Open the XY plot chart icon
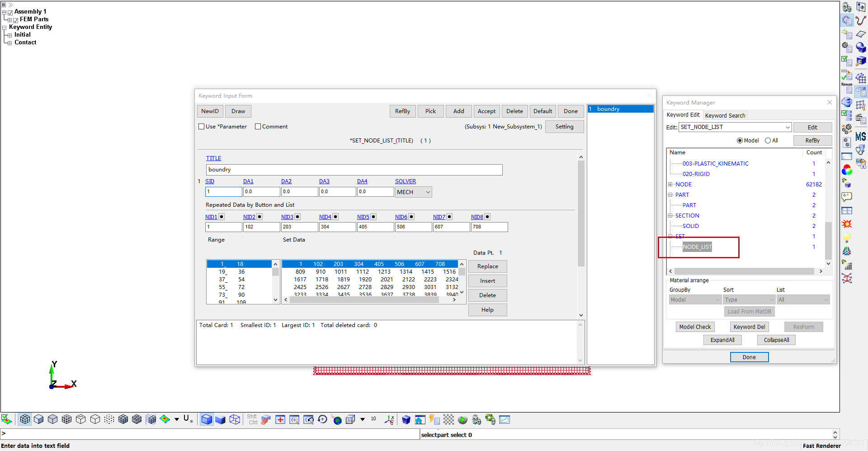 coord(505,419)
